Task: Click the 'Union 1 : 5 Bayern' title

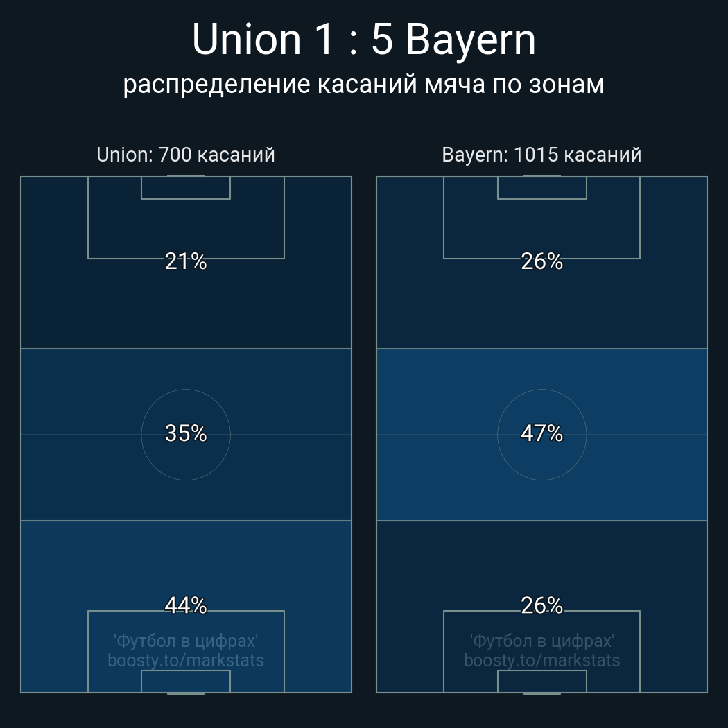Action: (x=363, y=39)
